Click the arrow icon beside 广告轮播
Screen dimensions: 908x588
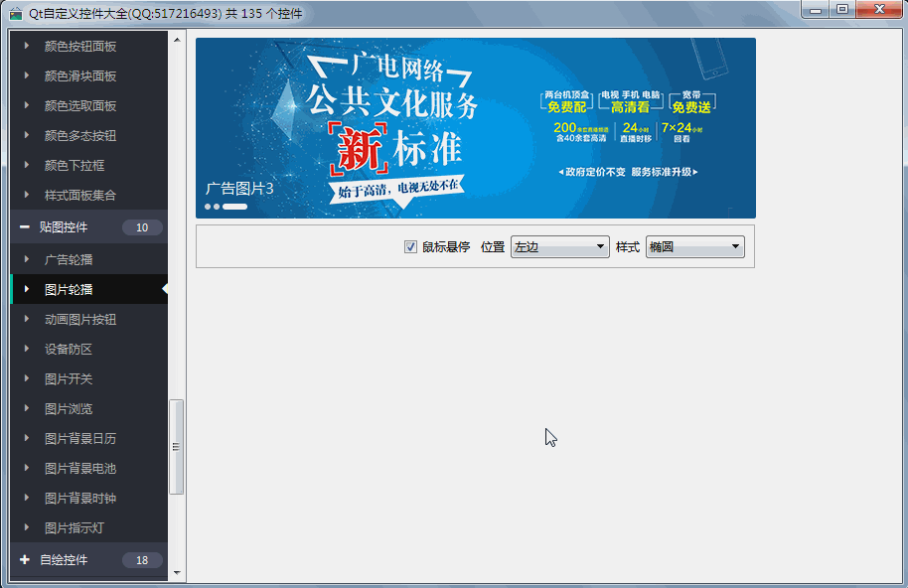click(28, 260)
